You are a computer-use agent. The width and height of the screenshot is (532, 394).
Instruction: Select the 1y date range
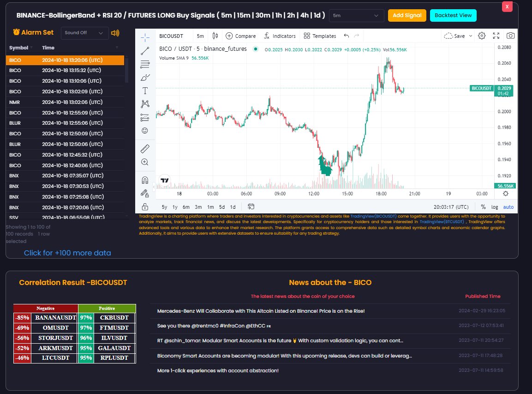point(175,207)
